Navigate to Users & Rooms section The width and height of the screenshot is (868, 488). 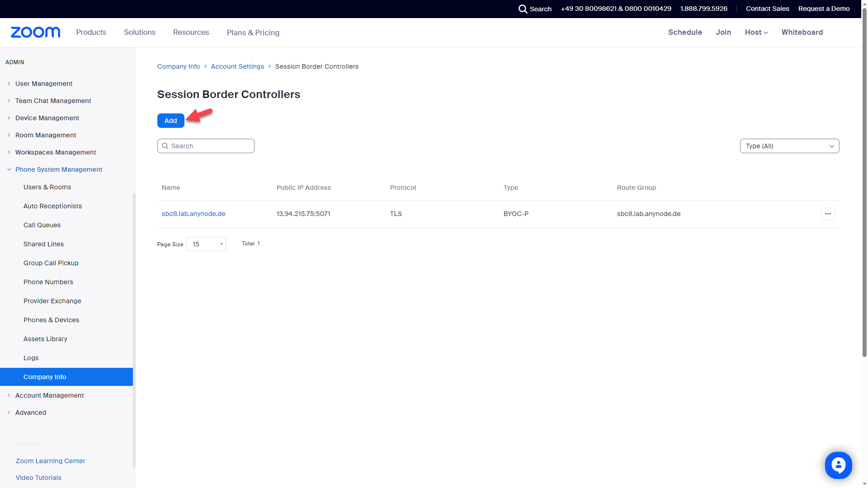[x=47, y=187]
